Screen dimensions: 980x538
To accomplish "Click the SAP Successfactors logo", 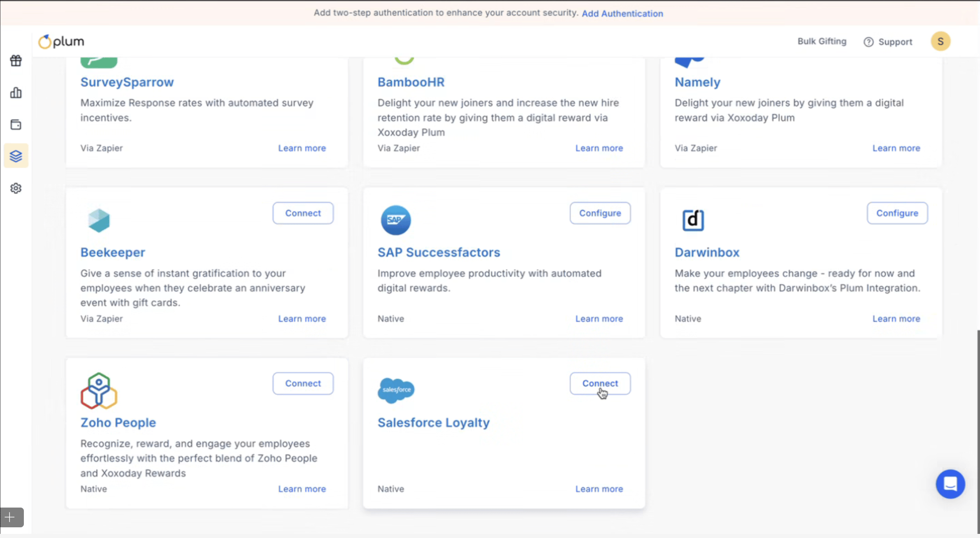I will point(396,220).
